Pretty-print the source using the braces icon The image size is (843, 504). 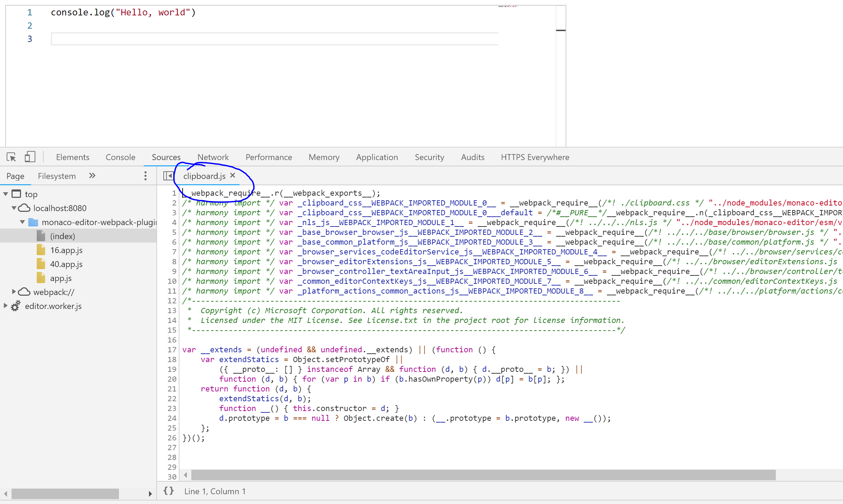pos(168,491)
